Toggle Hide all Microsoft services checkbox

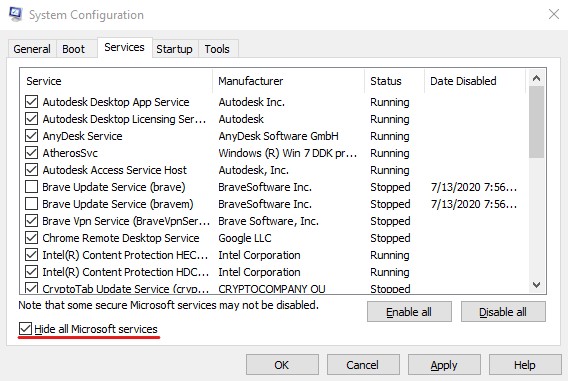click(x=25, y=329)
